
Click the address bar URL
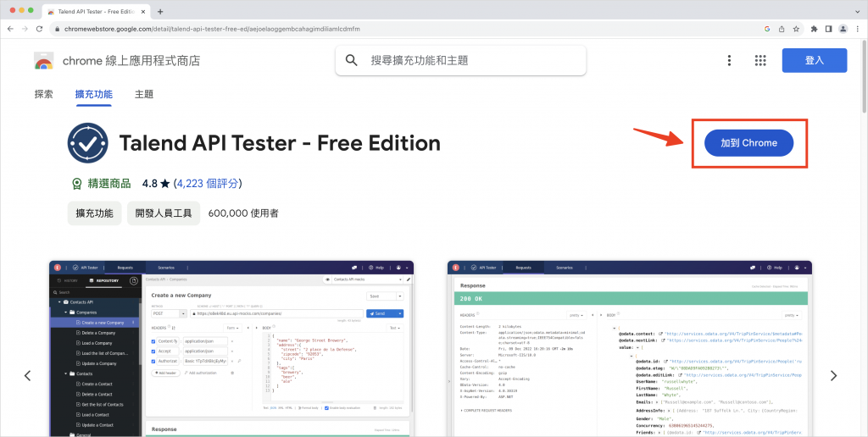[213, 29]
